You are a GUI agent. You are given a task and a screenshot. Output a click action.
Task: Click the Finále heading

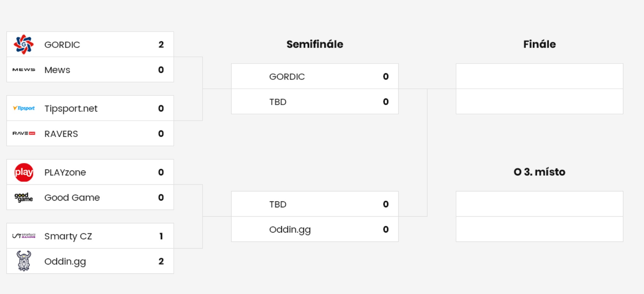(539, 44)
